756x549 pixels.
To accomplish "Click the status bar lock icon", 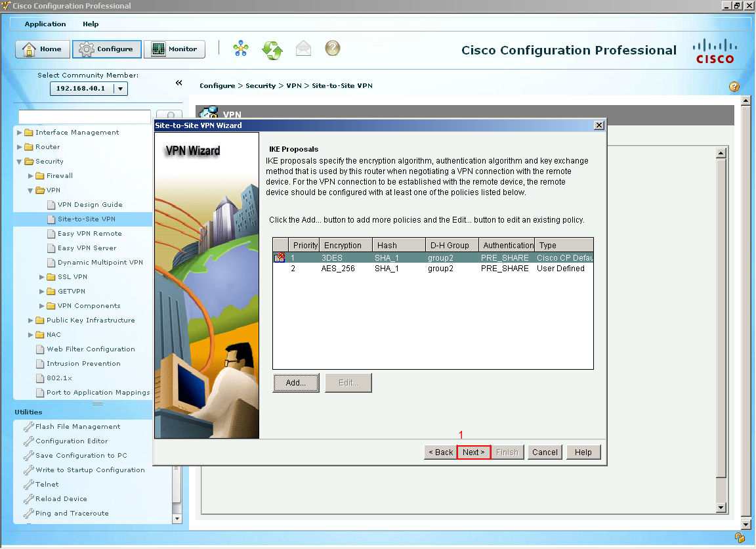I will [740, 537].
